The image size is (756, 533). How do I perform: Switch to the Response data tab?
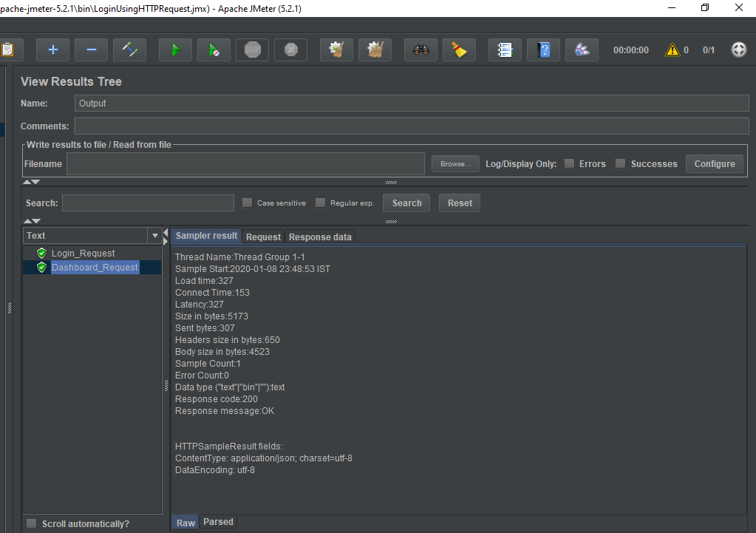coord(320,237)
